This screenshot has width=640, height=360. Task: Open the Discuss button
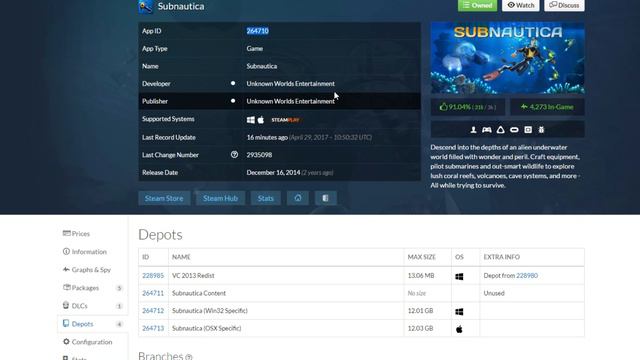click(564, 5)
